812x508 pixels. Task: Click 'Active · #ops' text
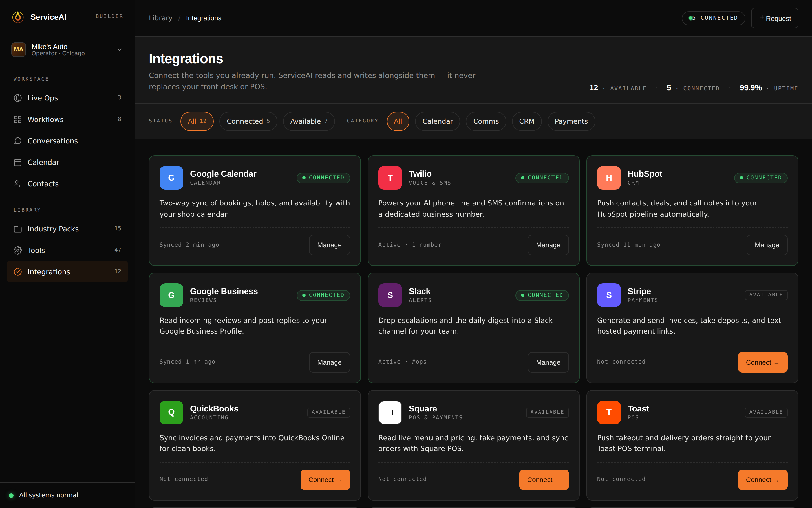click(x=402, y=362)
